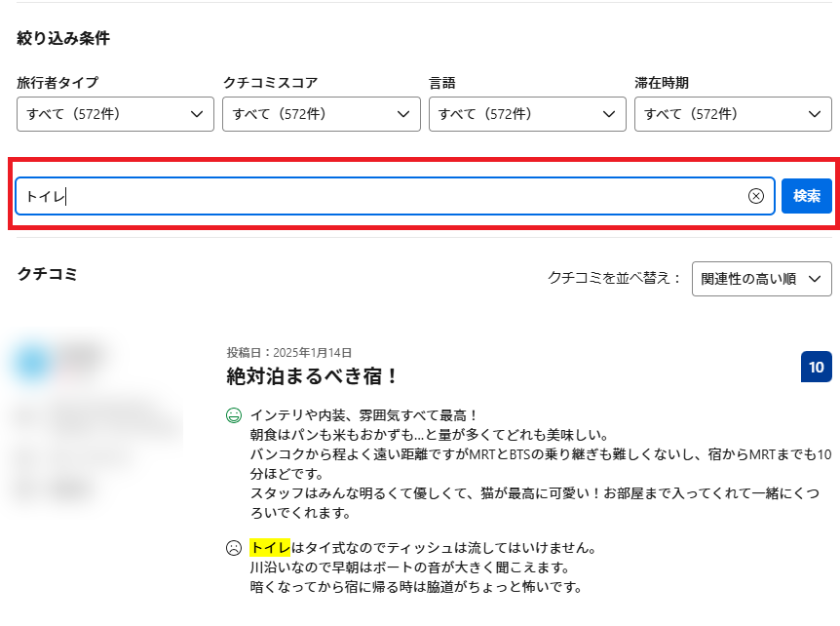This screenshot has width=840, height=626.
Task: Open the クチコミスコア filter dropdown
Action: click(321, 114)
